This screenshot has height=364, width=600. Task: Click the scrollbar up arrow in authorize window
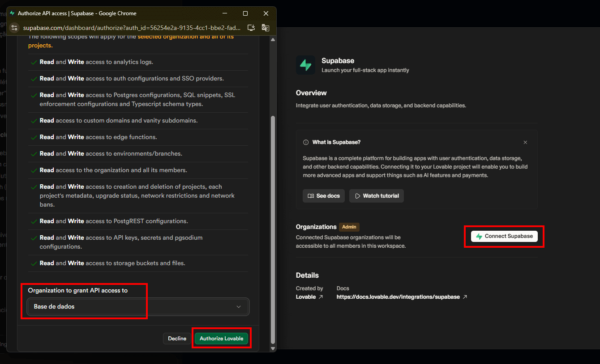(x=273, y=40)
